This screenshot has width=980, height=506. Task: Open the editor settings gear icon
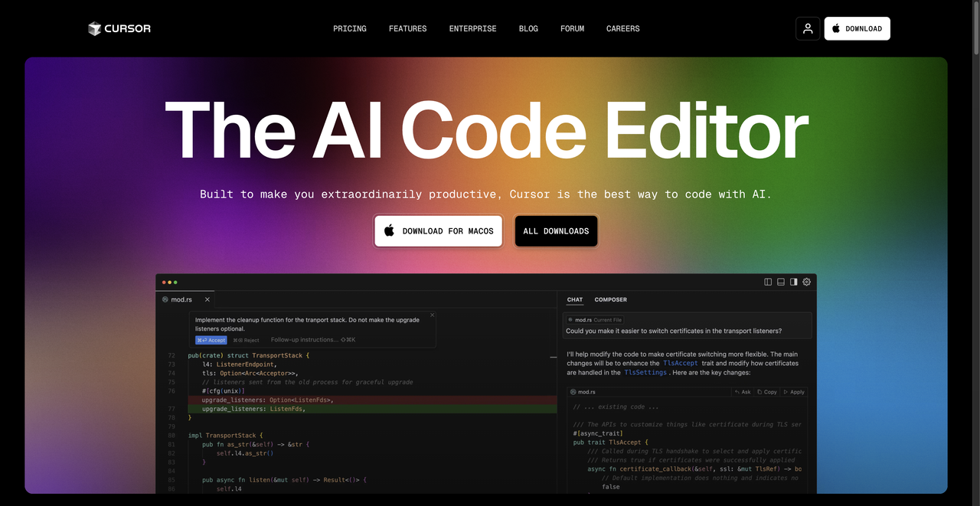pyautogui.click(x=806, y=282)
